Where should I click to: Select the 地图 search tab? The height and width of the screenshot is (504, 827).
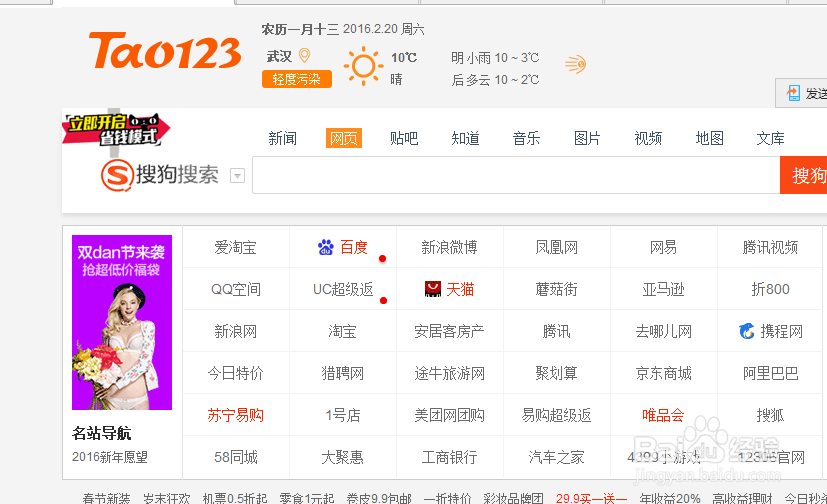click(709, 139)
